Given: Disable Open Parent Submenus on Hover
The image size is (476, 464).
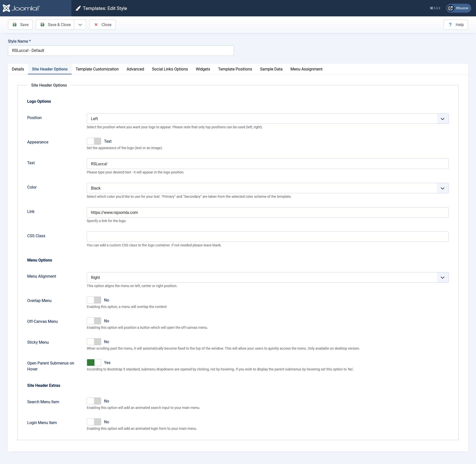Looking at the screenshot, I should coord(94,363).
